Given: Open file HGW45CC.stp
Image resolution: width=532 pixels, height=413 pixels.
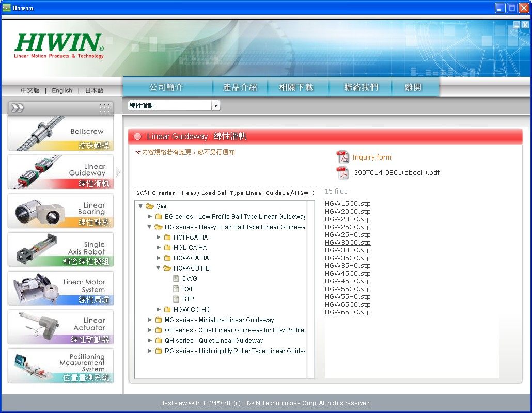Looking at the screenshot, I should (348, 273).
